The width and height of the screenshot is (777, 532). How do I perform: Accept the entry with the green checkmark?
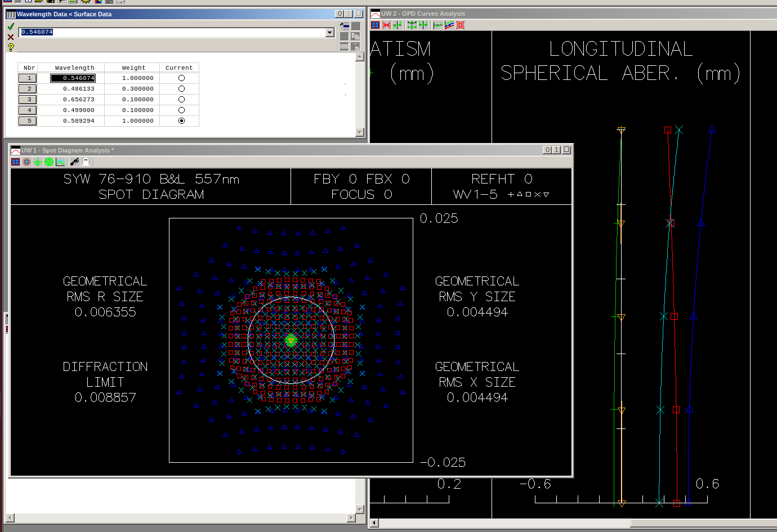pyautogui.click(x=11, y=26)
